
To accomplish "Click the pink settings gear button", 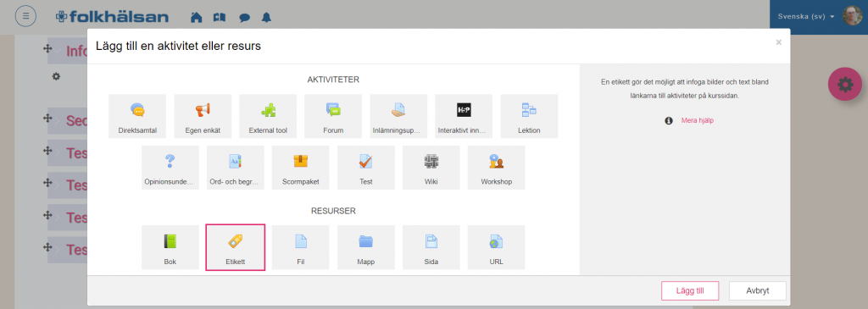I will 845,84.
